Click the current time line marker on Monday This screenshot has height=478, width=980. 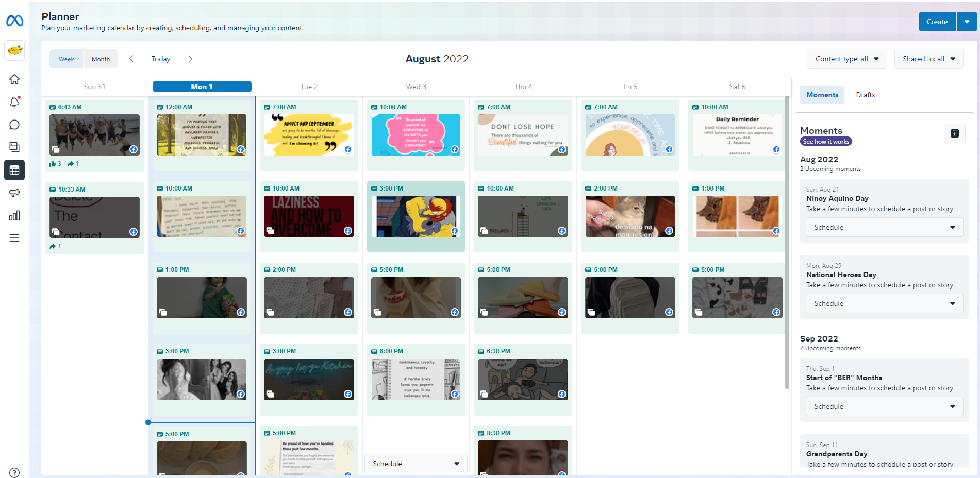(148, 422)
